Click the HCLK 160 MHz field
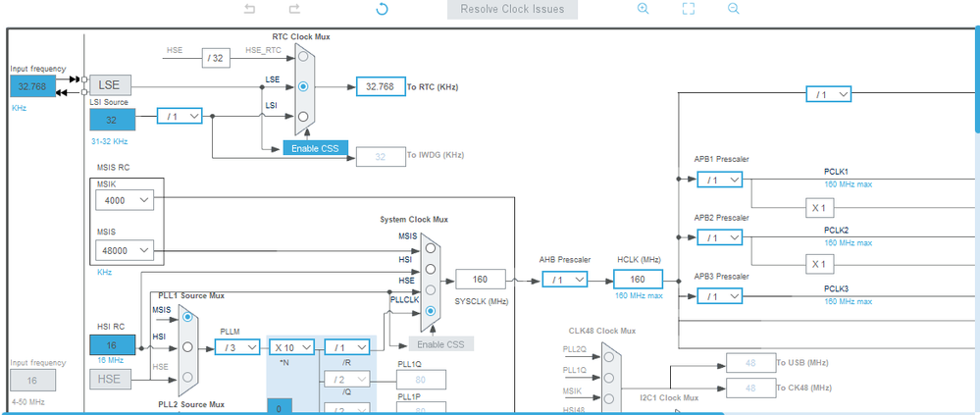The image size is (980, 415). coord(638,280)
